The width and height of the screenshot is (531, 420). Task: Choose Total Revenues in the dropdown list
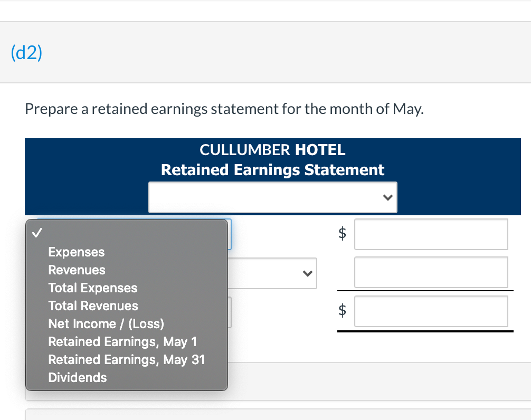click(93, 306)
